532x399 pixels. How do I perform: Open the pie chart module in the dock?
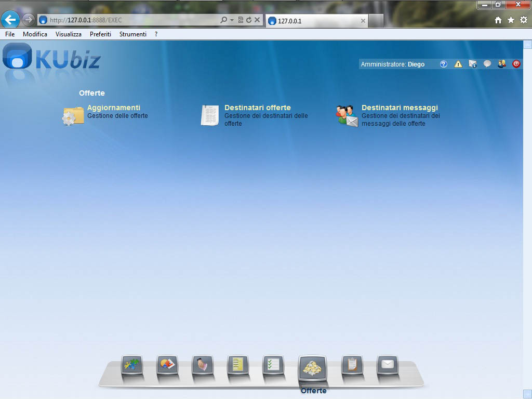tap(167, 365)
